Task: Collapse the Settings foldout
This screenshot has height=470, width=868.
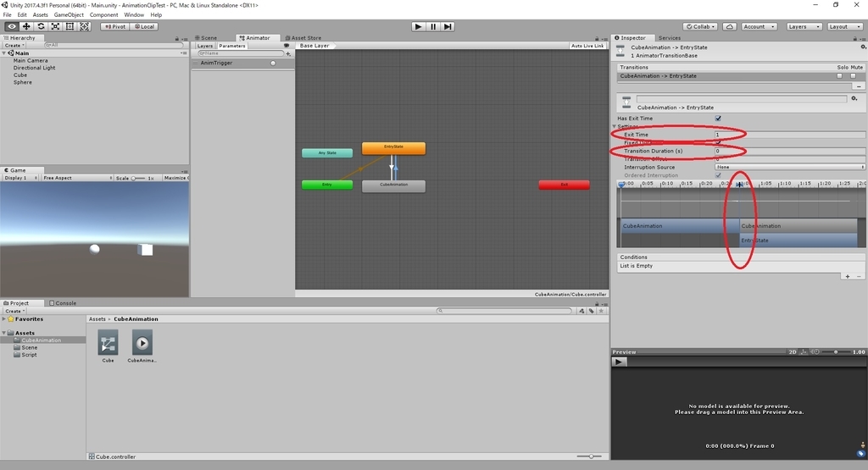Action: 615,127
